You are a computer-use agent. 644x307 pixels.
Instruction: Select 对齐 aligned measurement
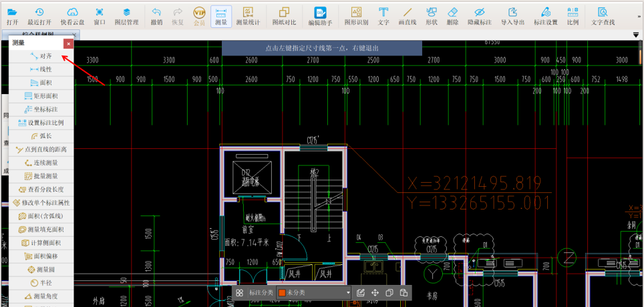(x=41, y=56)
